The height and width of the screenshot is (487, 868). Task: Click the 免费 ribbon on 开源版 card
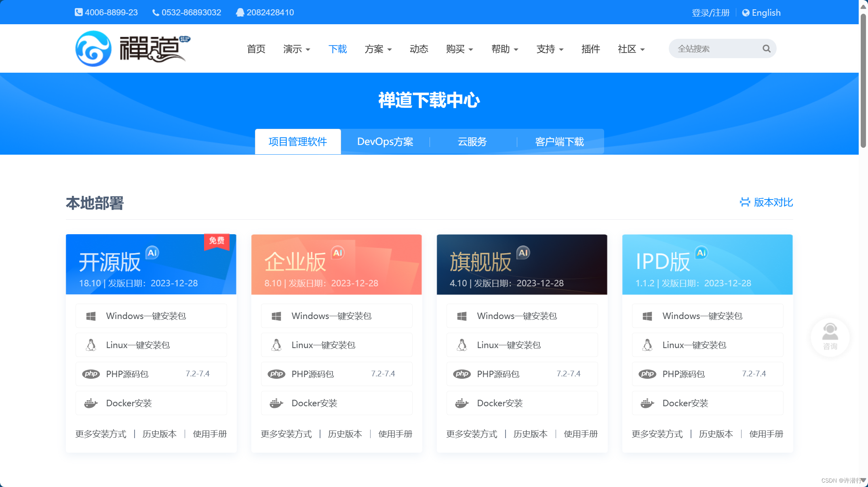point(217,241)
